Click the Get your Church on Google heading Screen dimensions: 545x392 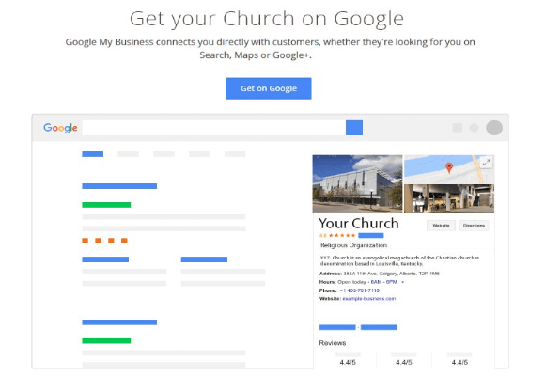[267, 19]
